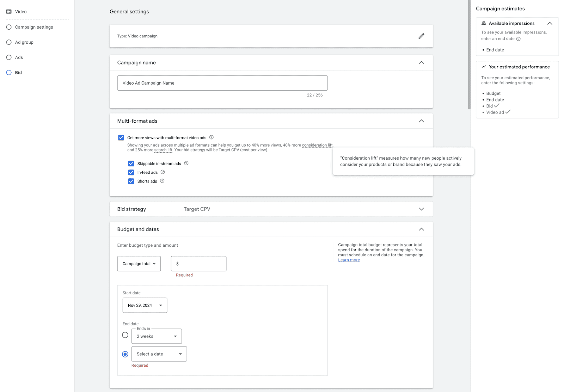Open the end date help icon under Available impressions

pyautogui.click(x=518, y=39)
